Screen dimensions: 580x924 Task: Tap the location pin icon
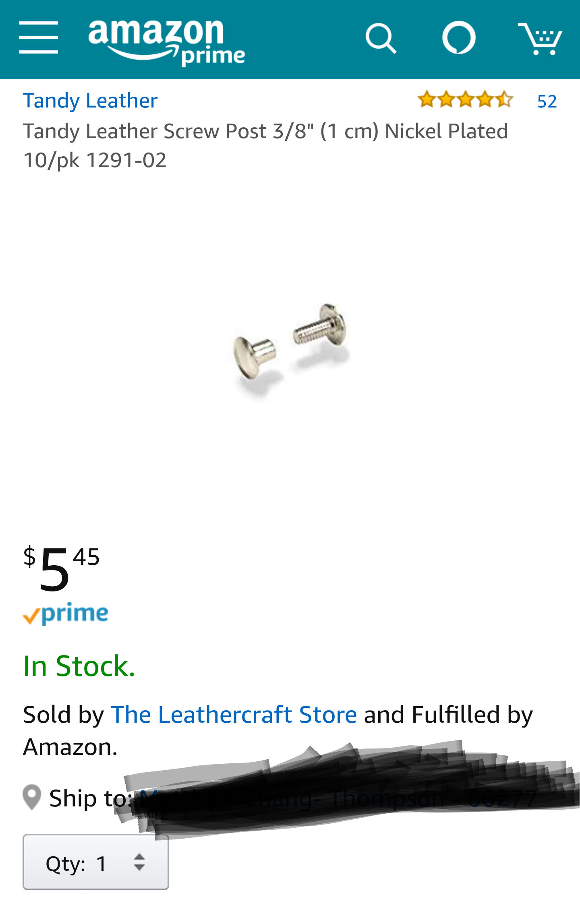point(32,797)
